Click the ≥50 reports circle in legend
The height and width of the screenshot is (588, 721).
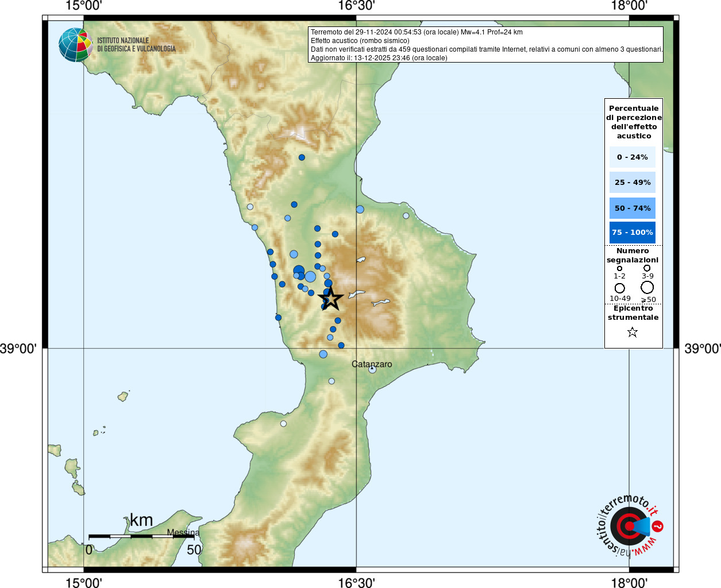point(647,287)
